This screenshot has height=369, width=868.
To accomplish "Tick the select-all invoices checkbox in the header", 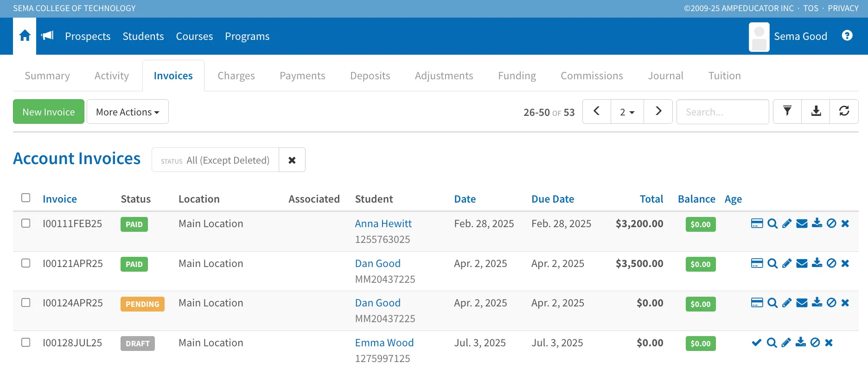I will pos(26,198).
